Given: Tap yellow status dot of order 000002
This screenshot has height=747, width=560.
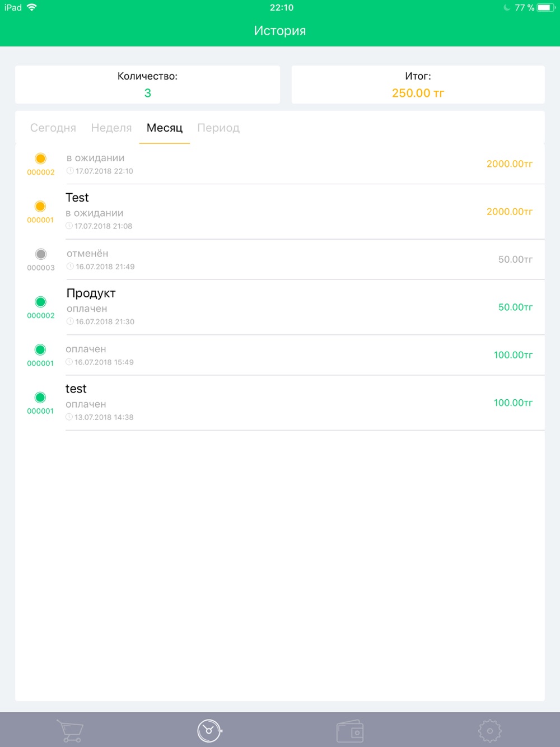Looking at the screenshot, I should pyautogui.click(x=40, y=158).
